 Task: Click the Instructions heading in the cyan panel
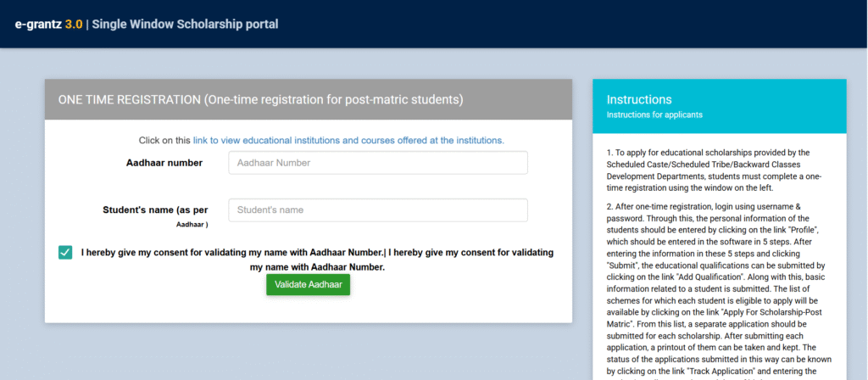click(x=639, y=100)
